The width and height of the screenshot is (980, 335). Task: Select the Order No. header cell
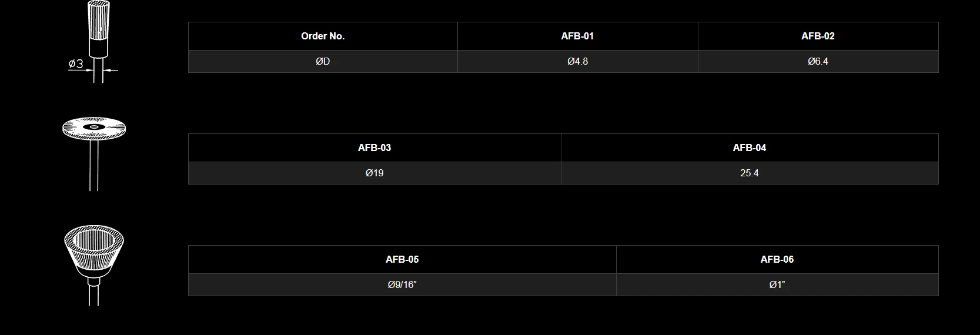(323, 36)
